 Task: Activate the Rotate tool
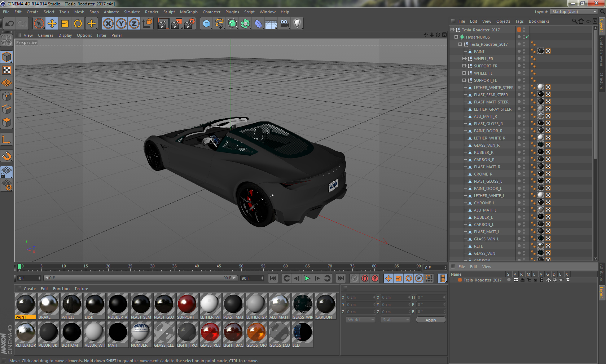(x=78, y=24)
